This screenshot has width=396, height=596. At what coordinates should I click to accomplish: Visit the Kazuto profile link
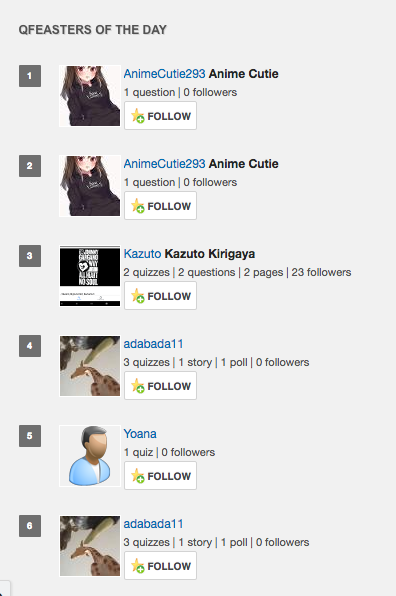142,254
